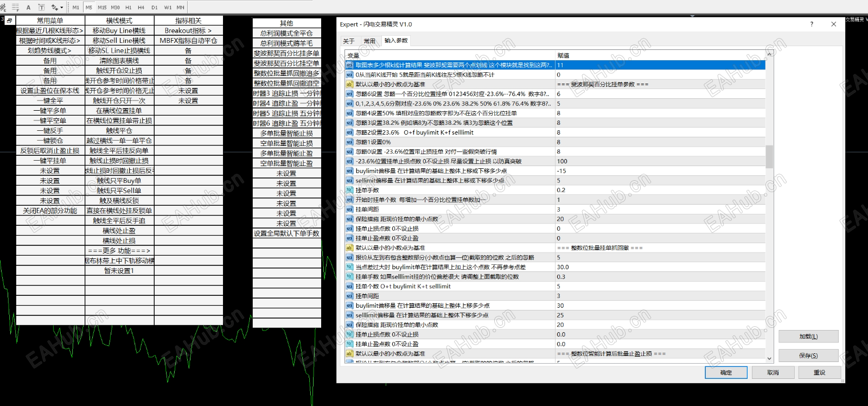Click the value -15 of the buylimit偏移量 row

click(x=561, y=171)
